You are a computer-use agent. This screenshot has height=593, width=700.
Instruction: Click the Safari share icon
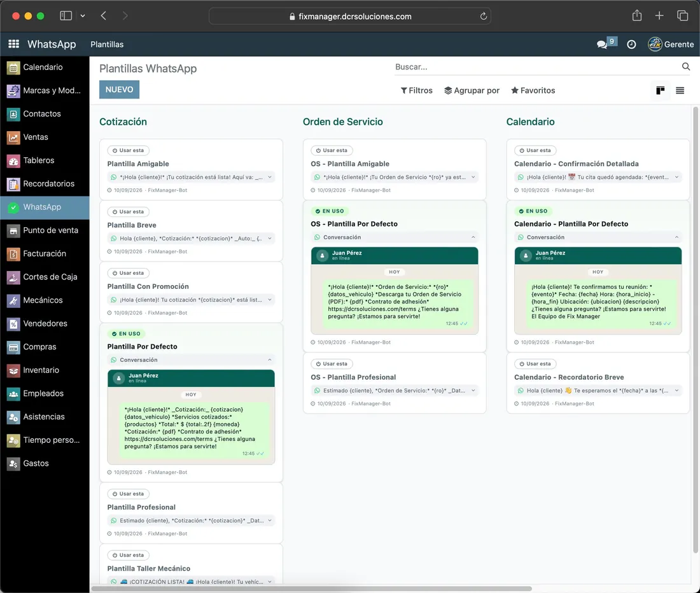point(637,16)
